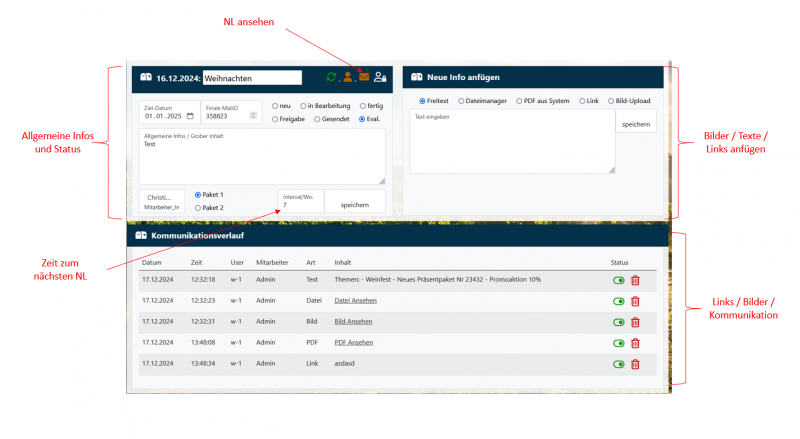Viewport: 800px width, 439px height.
Task: Delete the Datei entry with trash icon
Action: (x=635, y=301)
